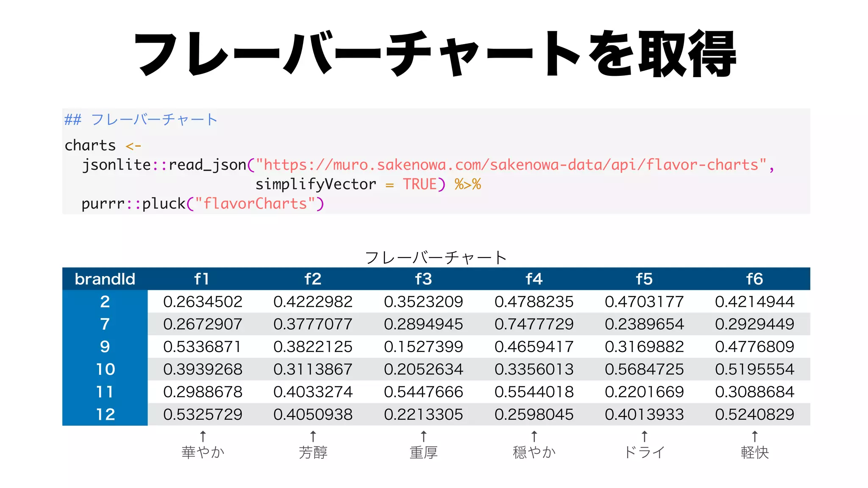Click the code comment ## フレーバーチャート
868x488 pixels.
tap(141, 119)
